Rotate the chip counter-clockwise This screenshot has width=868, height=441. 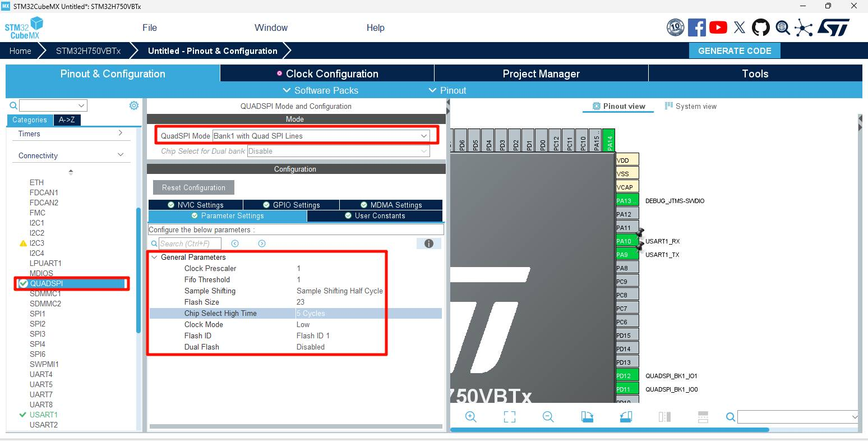click(x=626, y=417)
